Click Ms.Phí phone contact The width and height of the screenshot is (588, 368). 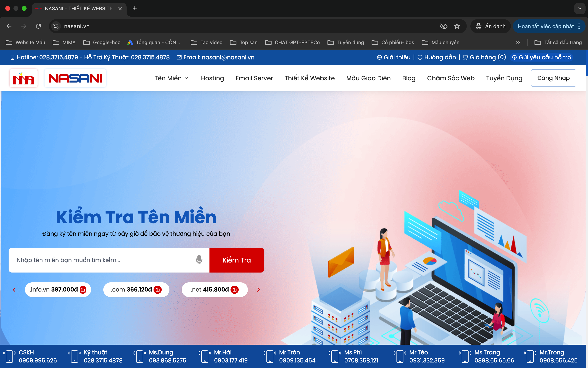tap(353, 356)
